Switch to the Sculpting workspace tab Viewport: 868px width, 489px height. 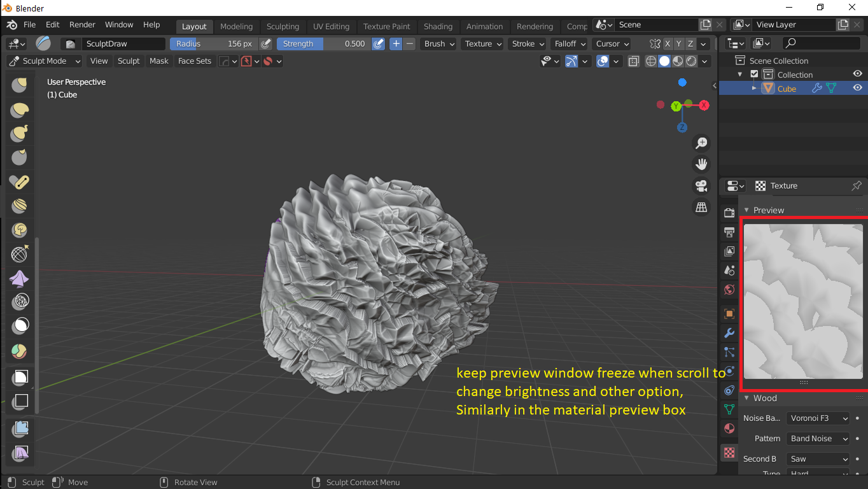click(x=283, y=26)
